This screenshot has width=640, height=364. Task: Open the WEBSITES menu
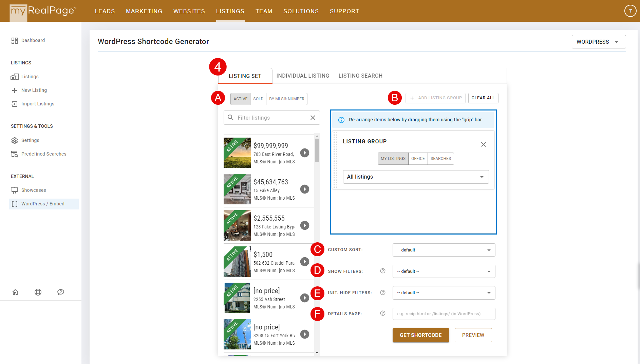point(189,11)
